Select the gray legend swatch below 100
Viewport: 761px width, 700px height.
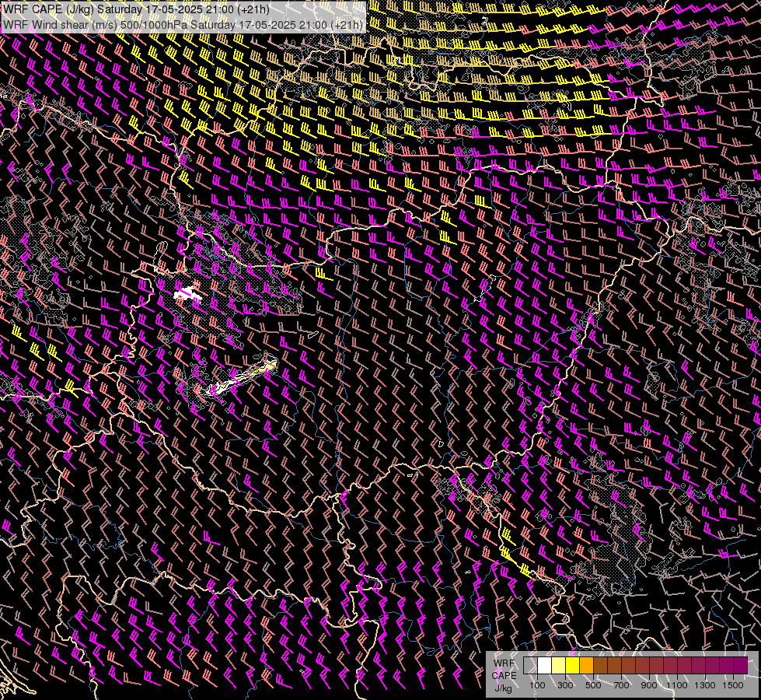point(530,666)
